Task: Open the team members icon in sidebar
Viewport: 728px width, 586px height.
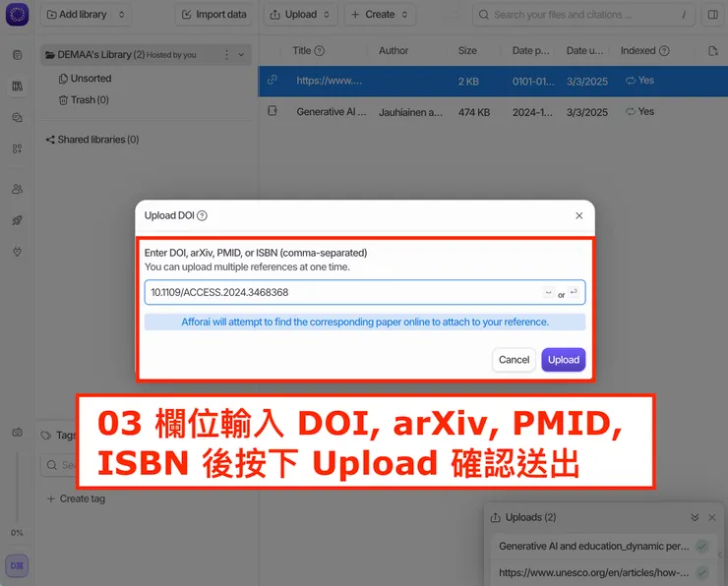Action: [17, 189]
